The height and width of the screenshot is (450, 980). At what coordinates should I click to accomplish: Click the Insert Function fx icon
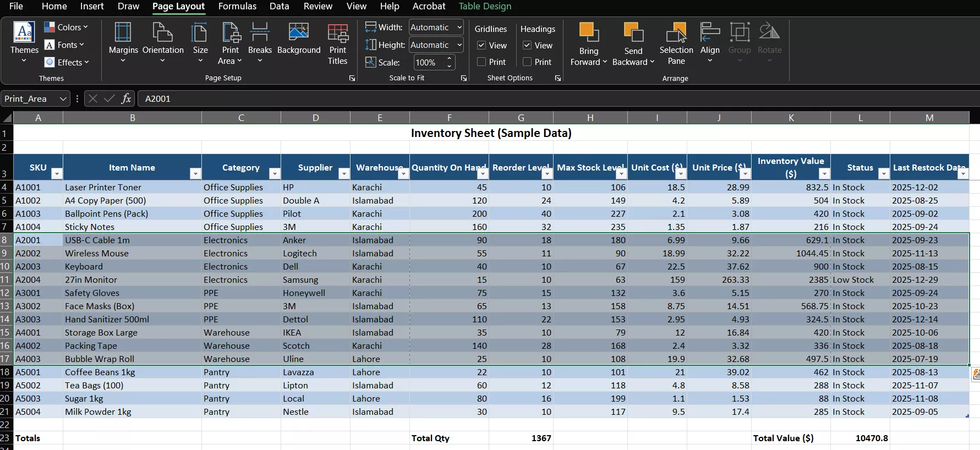point(126,98)
